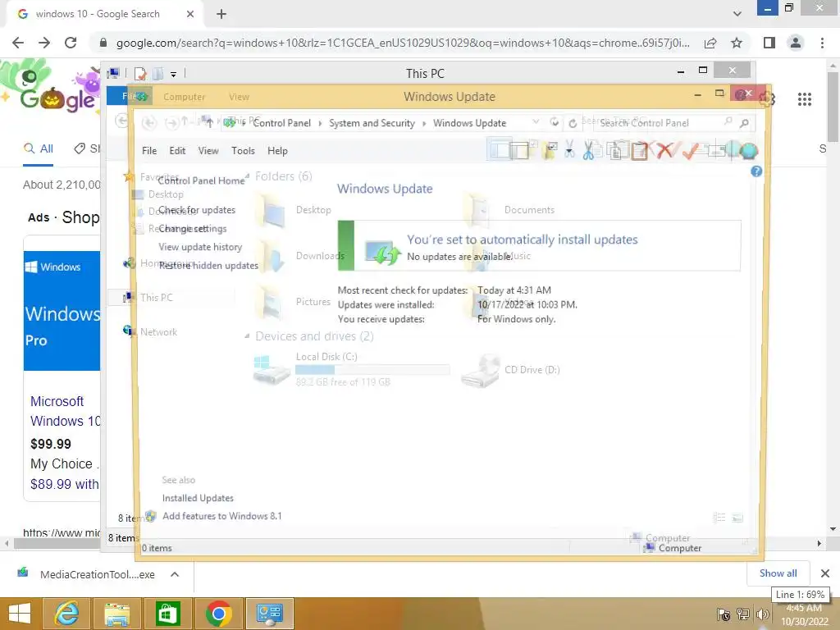This screenshot has width=840, height=630.
Task: Open the Google apps grid
Action: pos(804,99)
